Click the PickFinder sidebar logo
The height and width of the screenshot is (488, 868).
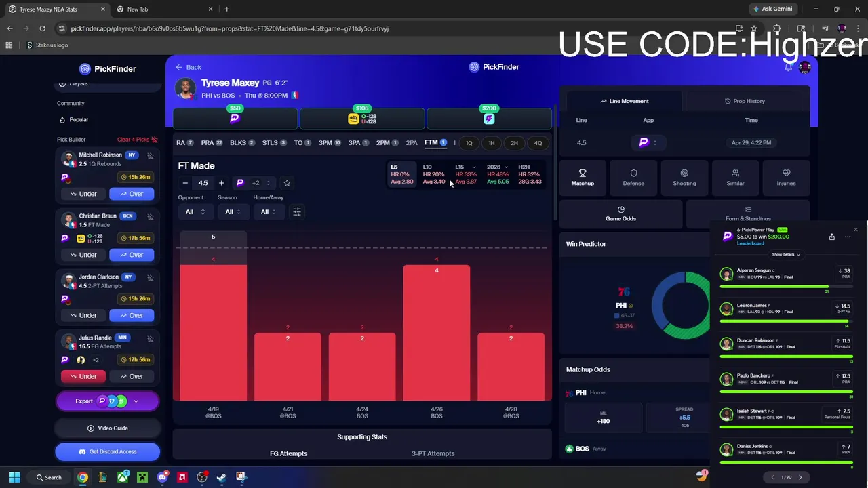pos(107,68)
